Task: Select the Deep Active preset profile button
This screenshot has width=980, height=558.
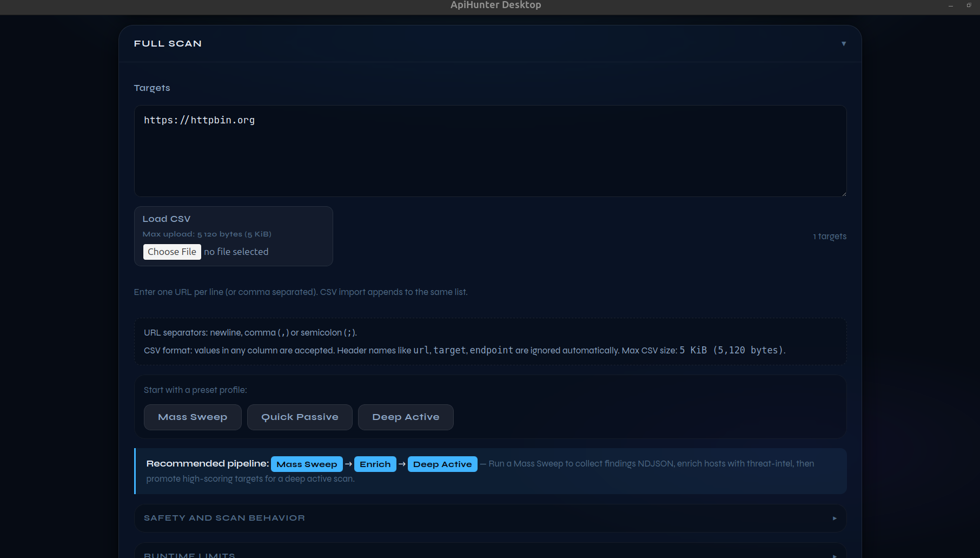Action: click(x=406, y=417)
